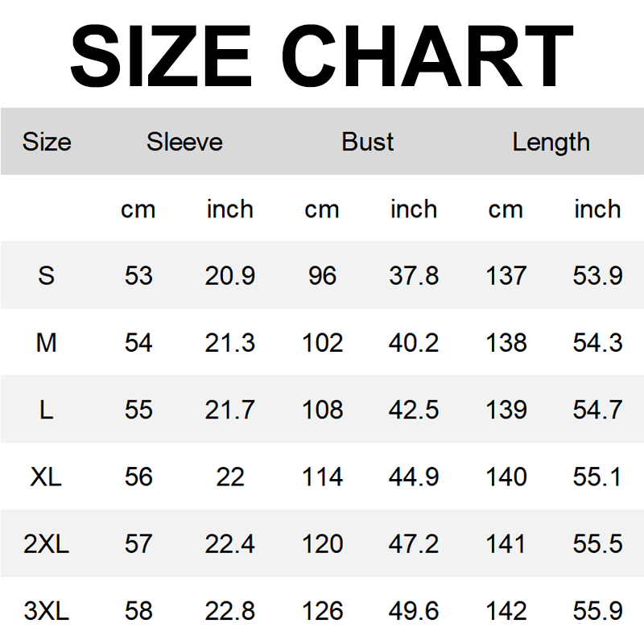Click the 47.2 inch bust value

click(414, 543)
